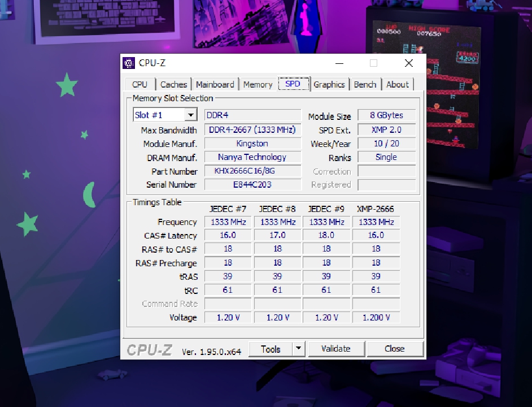Click JEDEC #7 voltage 1.20 V cell
The height and width of the screenshot is (407, 532).
pos(228,317)
